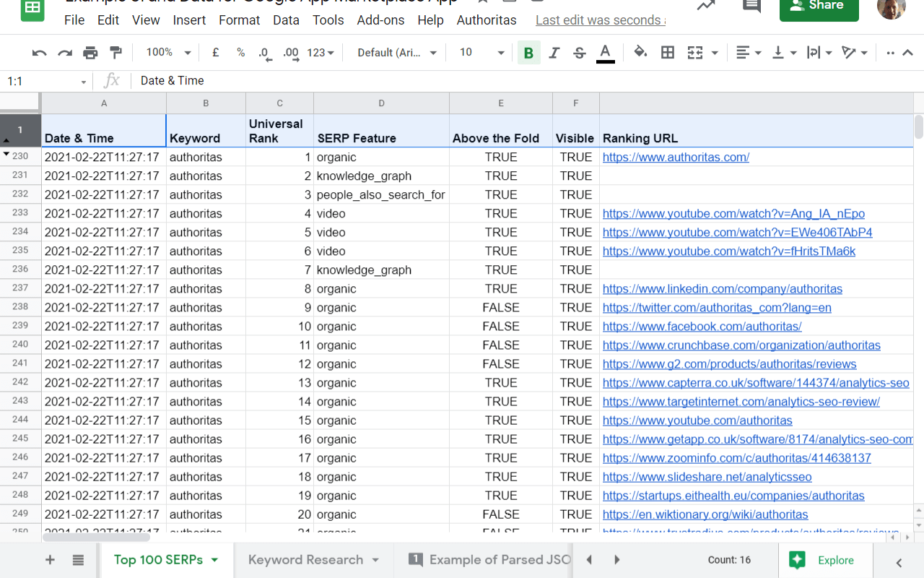This screenshot has width=924, height=578.
Task: Format as currency with the pound icon
Action: coord(215,53)
